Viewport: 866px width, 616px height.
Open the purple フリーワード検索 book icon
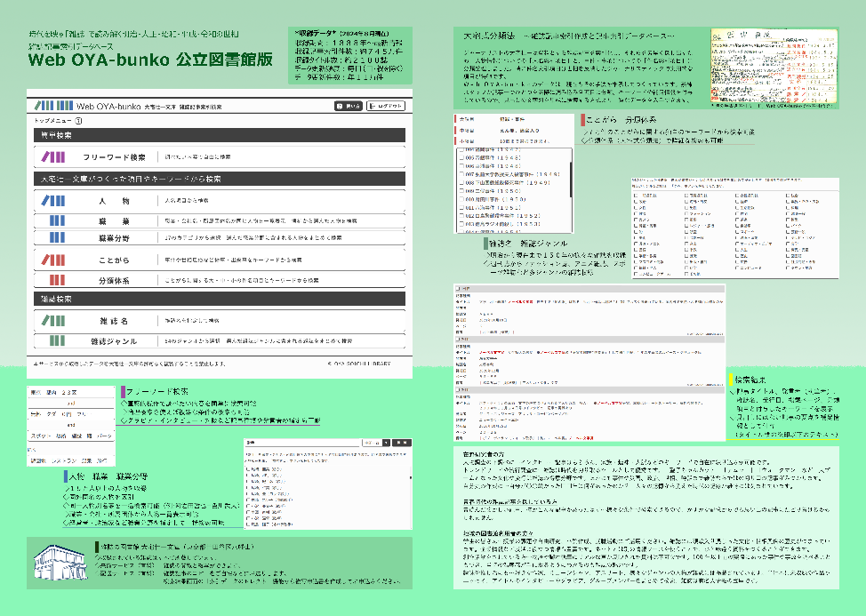(53, 157)
